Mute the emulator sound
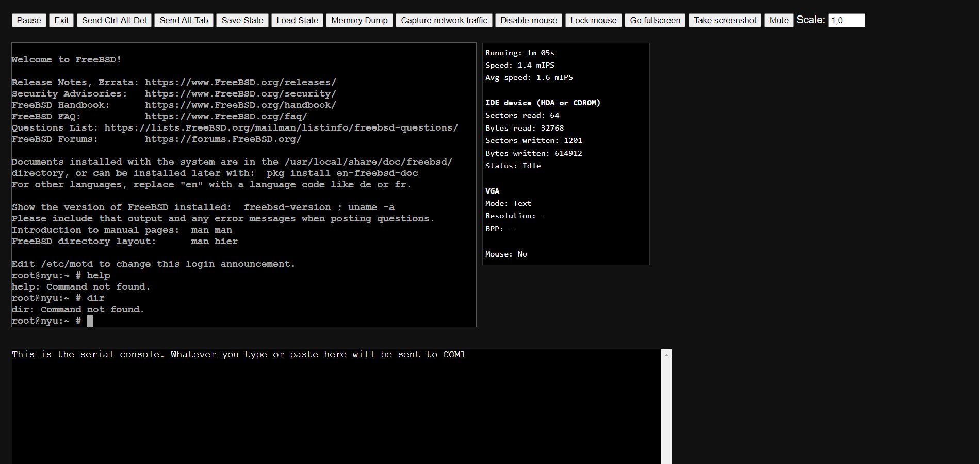980x464 pixels. tap(779, 20)
